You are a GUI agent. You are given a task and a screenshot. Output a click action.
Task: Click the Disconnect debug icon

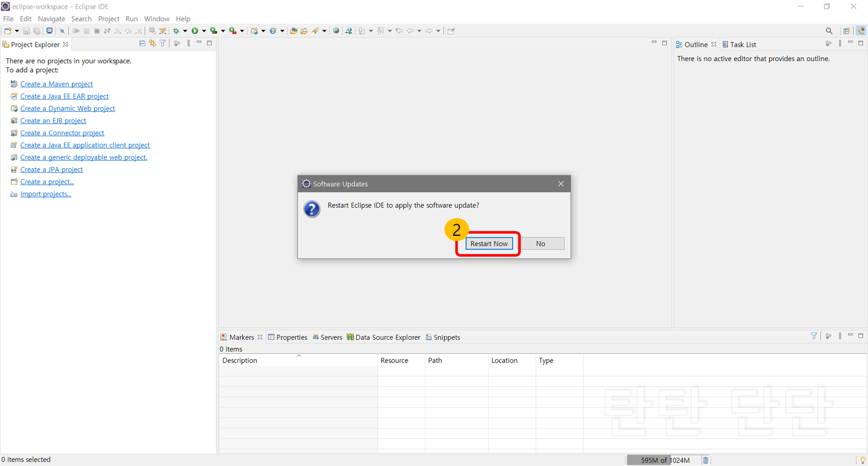pos(107,31)
